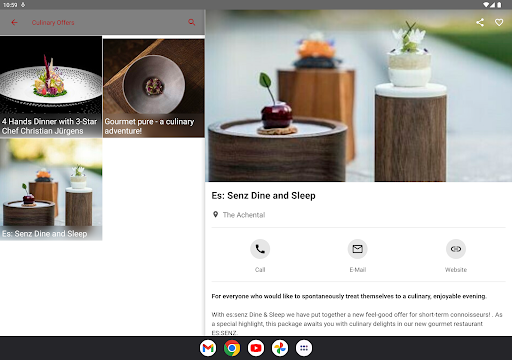Share the Es: Senz offer
The height and width of the screenshot is (360, 512).
pos(480,22)
